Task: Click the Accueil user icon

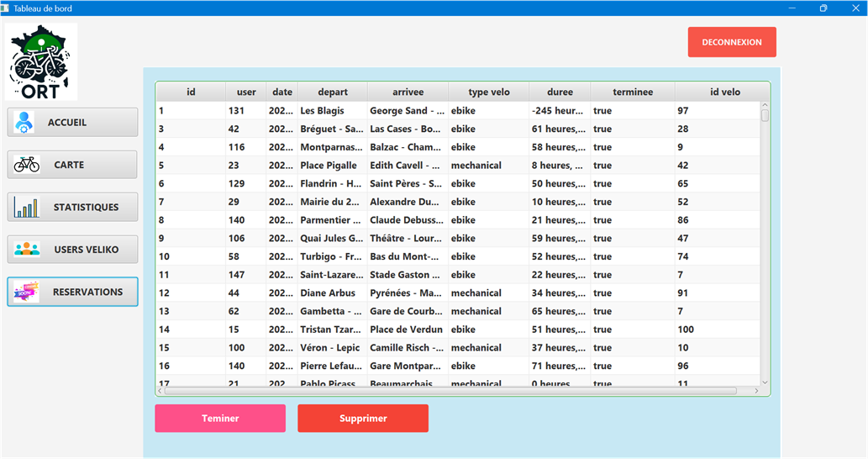Action: 24,123
